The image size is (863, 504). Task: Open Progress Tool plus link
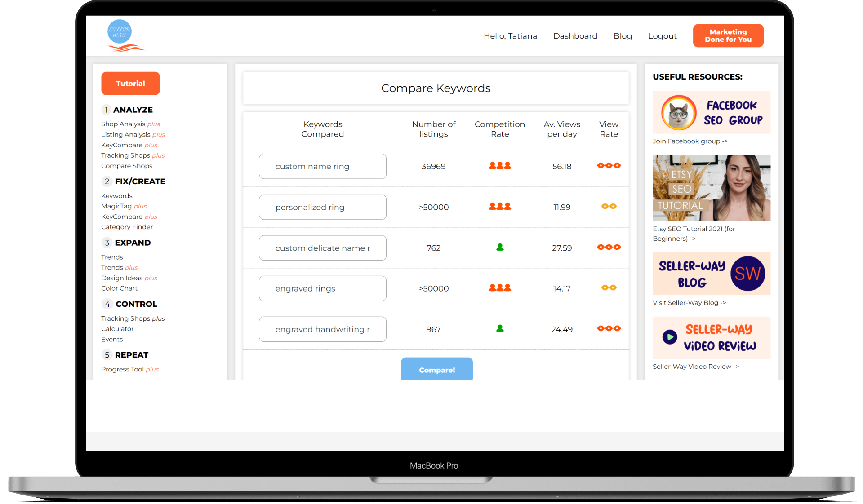point(130,369)
